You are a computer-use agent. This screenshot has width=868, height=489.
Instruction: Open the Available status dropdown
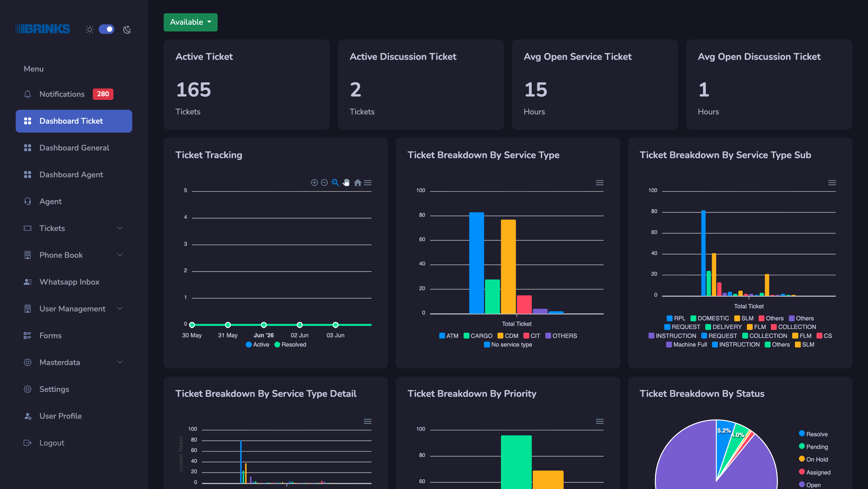coord(190,22)
